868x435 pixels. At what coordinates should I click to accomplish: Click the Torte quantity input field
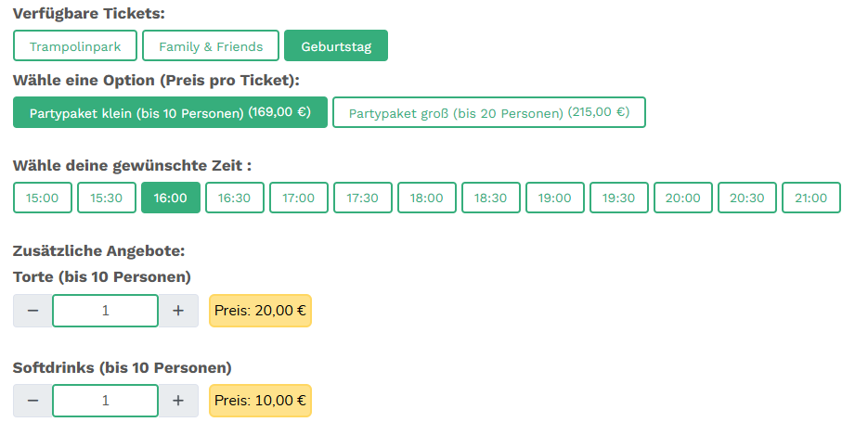106,311
